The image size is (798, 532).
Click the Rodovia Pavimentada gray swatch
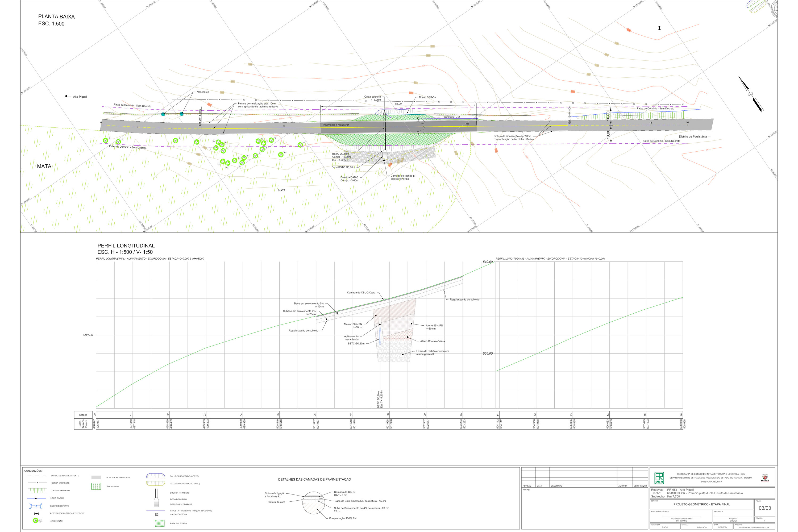(96, 477)
